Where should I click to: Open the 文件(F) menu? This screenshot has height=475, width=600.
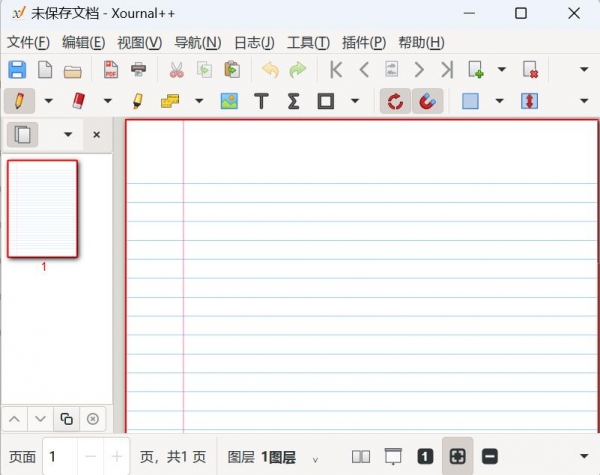coord(28,42)
